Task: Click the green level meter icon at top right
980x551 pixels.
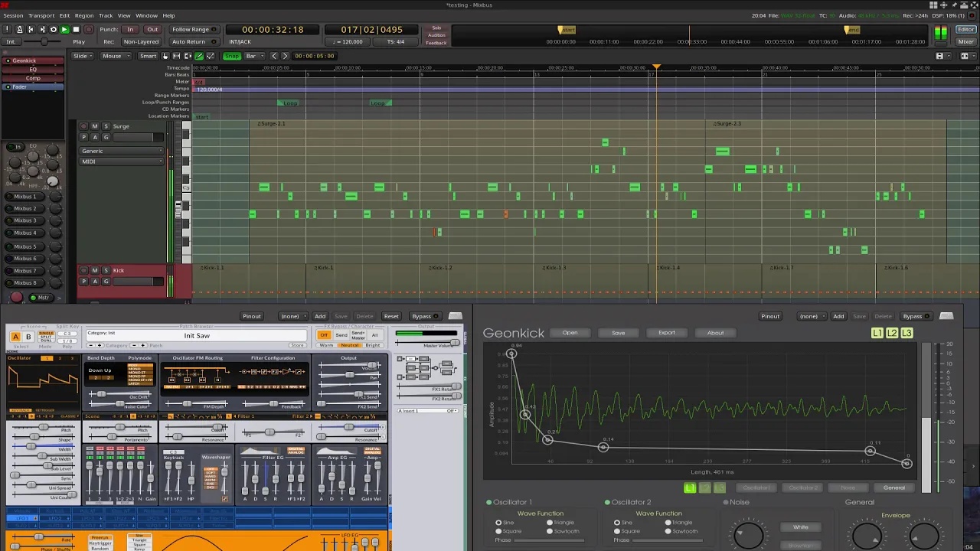Action: click(x=941, y=32)
